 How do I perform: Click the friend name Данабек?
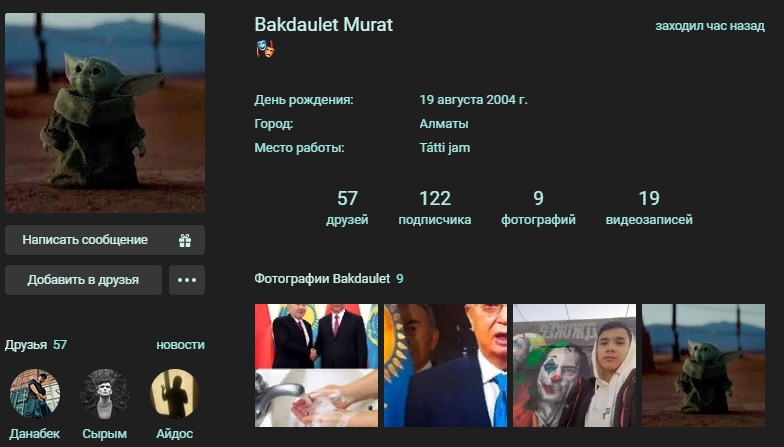point(35,434)
